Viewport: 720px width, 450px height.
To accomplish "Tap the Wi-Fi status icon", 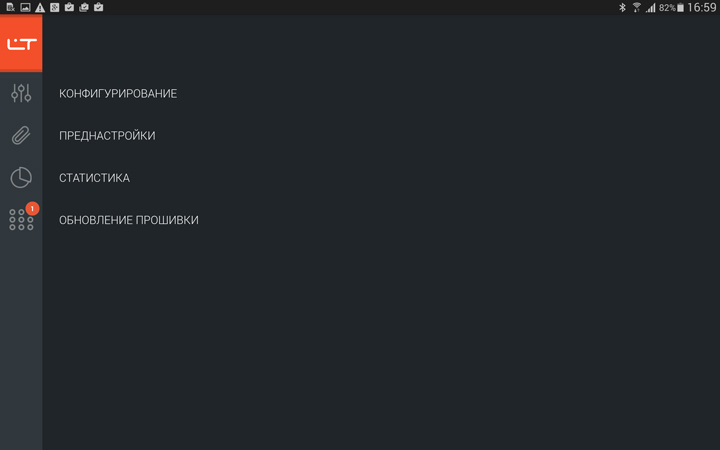I will point(636,7).
